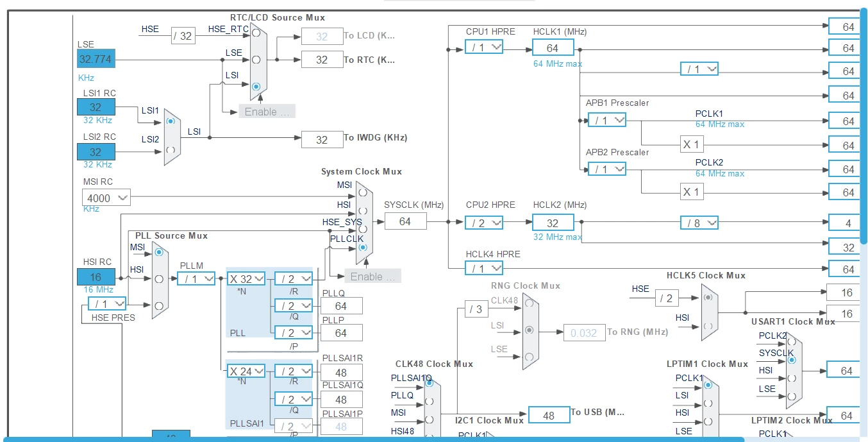Image resolution: width=868 pixels, height=442 pixels.
Task: Open the PLL X 32 multiplier dropdown
Action: (246, 279)
